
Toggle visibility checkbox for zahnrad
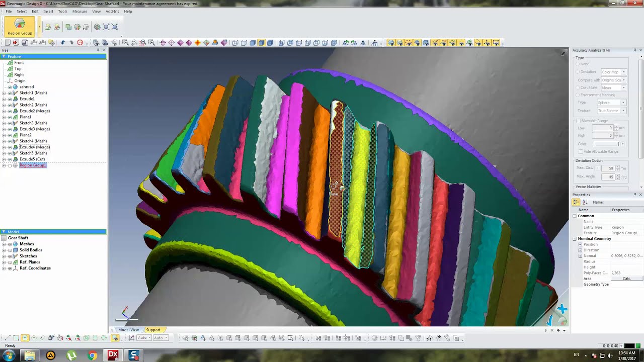click(10, 87)
